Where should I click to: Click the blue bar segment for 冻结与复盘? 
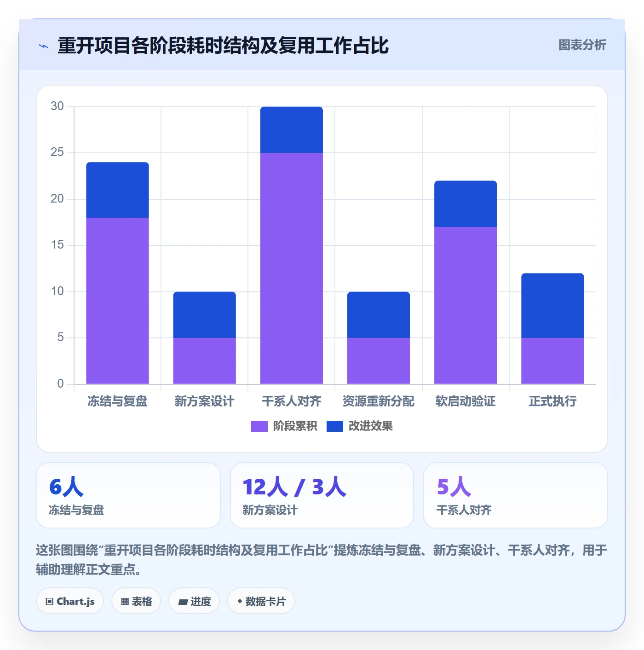tap(117, 190)
